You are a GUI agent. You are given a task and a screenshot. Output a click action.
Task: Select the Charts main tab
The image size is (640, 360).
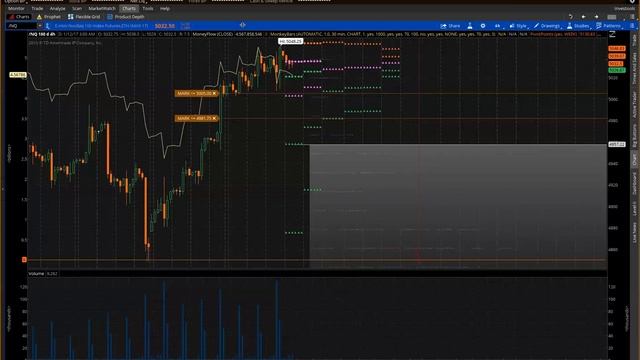(x=129, y=9)
